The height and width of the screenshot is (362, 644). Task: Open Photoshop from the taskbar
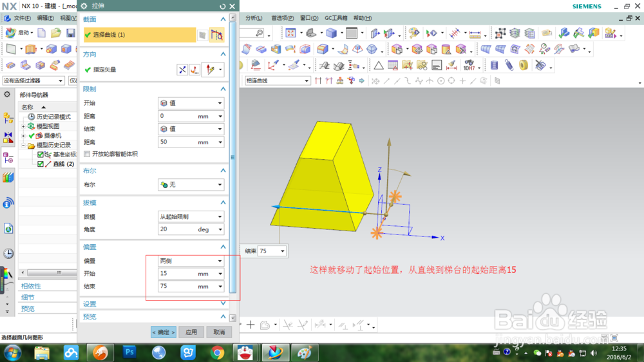tap(129, 352)
